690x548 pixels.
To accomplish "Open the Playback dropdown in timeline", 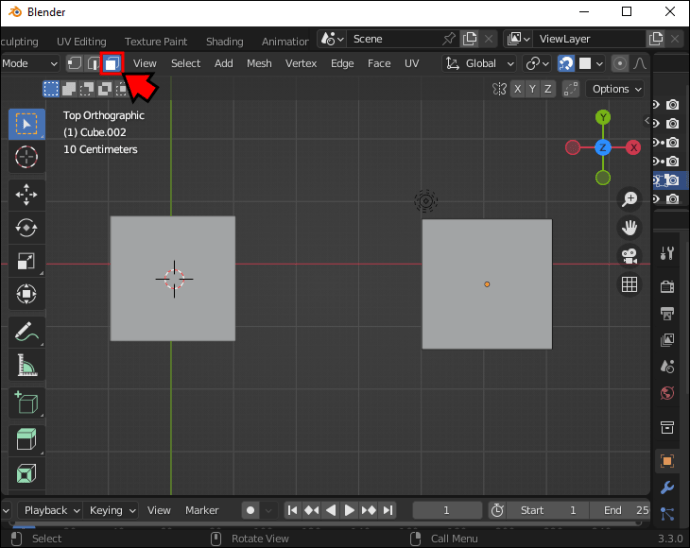I will tap(52, 510).
